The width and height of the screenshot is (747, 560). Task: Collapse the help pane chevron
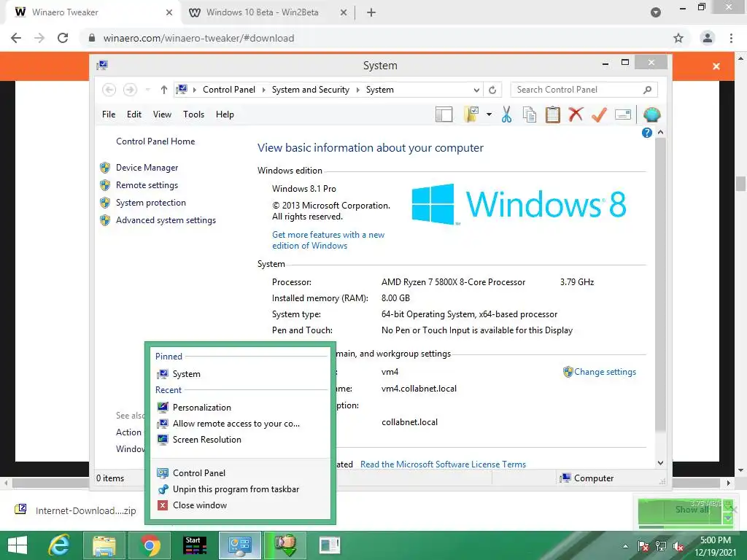coord(660,133)
